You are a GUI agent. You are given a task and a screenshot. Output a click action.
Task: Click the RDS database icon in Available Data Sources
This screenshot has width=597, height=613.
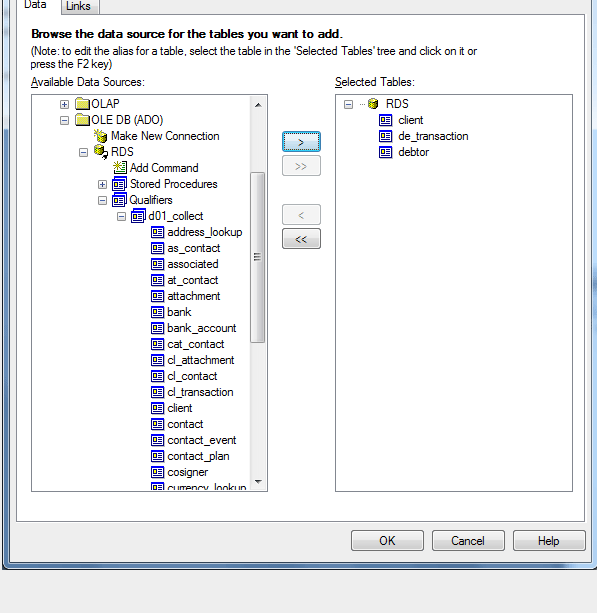point(101,152)
